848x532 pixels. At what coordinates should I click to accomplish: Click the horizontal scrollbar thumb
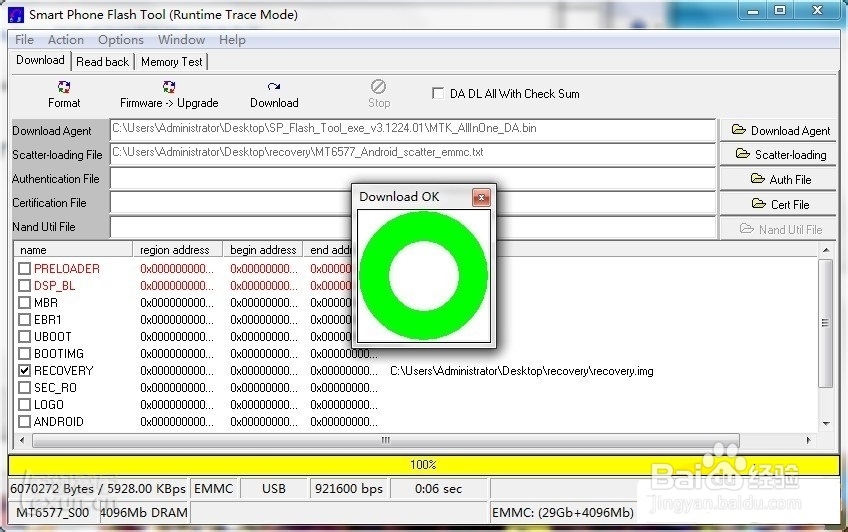(386, 440)
